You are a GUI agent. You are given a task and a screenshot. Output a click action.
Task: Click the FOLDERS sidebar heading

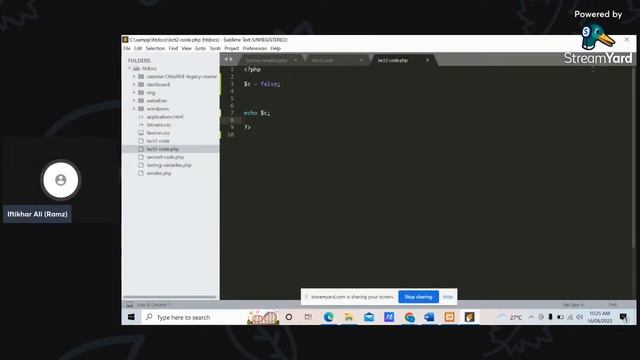(x=139, y=60)
